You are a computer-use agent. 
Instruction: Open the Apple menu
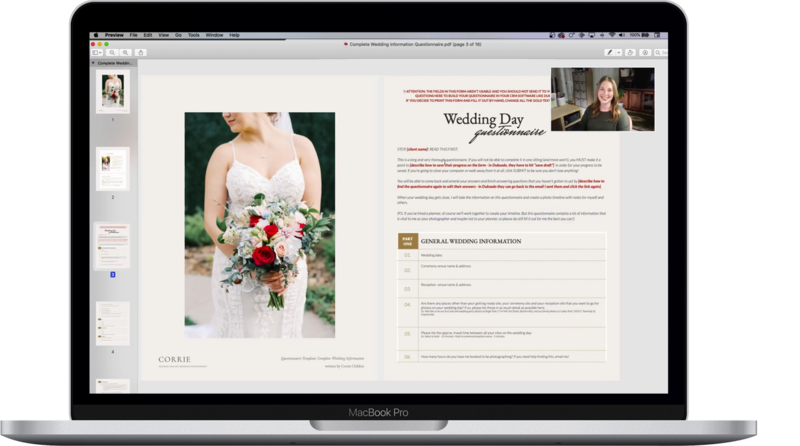pyautogui.click(x=96, y=35)
